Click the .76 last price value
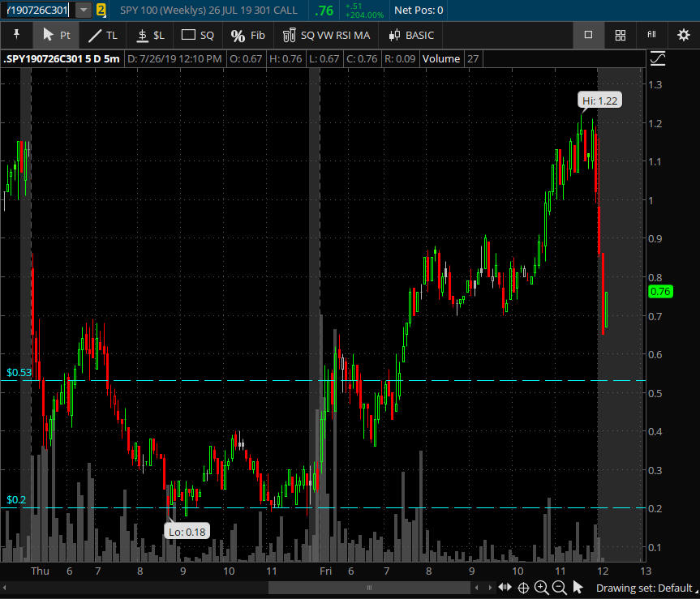This screenshot has height=599, width=700. tap(324, 11)
